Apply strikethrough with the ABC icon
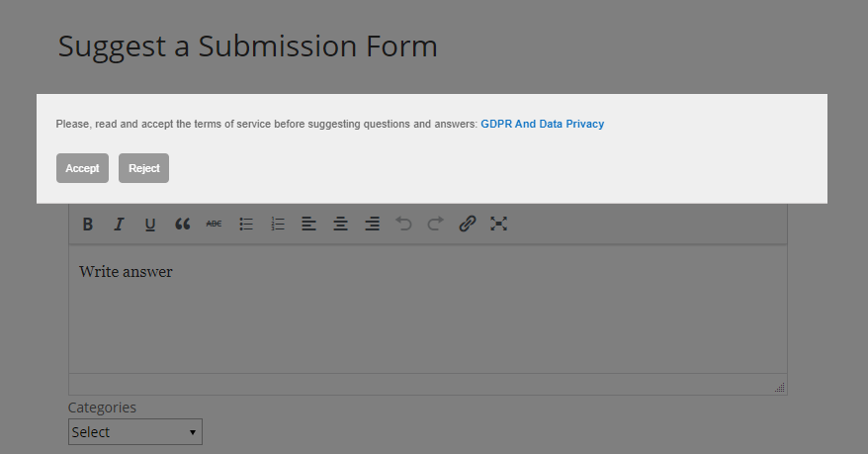This screenshot has height=454, width=868. [x=214, y=225]
